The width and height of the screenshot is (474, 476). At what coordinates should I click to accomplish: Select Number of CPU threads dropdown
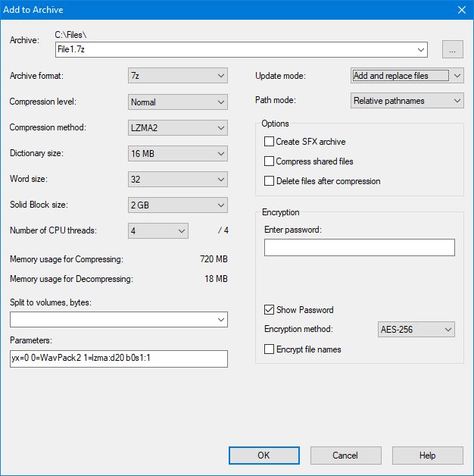point(158,231)
